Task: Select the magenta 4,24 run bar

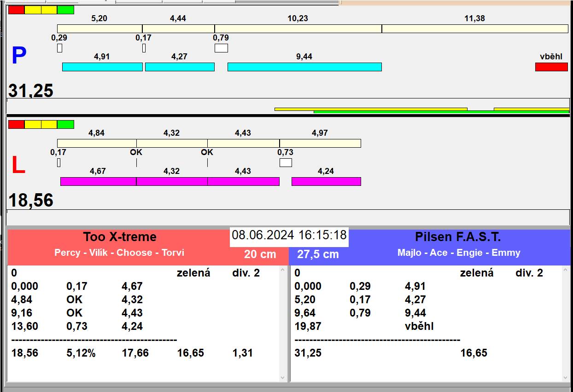Action: pos(326,181)
